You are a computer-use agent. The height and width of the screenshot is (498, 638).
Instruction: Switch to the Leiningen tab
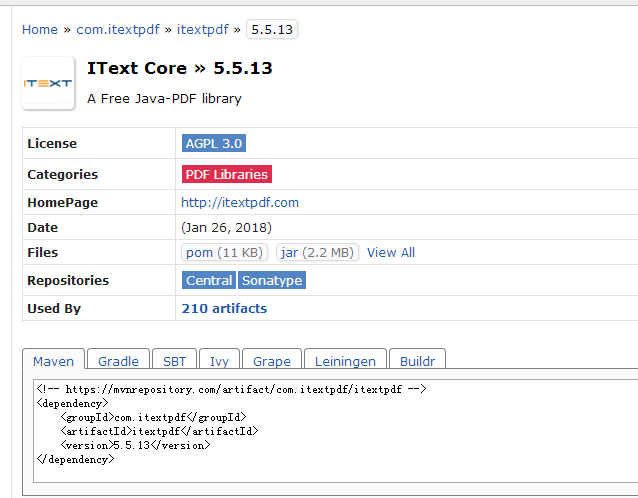coord(345,360)
